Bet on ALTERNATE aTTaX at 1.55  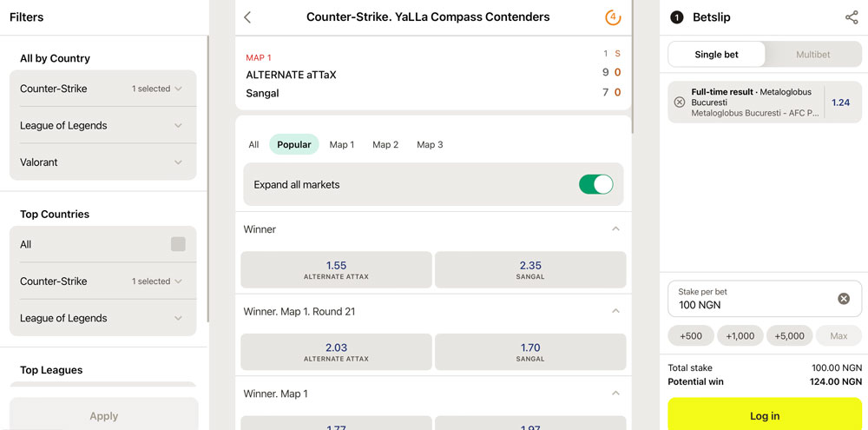[x=336, y=270]
